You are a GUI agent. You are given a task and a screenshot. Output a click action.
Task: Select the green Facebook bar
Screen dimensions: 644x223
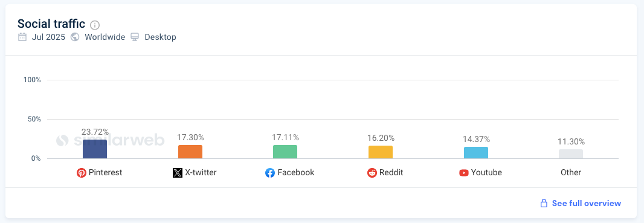tap(285, 152)
